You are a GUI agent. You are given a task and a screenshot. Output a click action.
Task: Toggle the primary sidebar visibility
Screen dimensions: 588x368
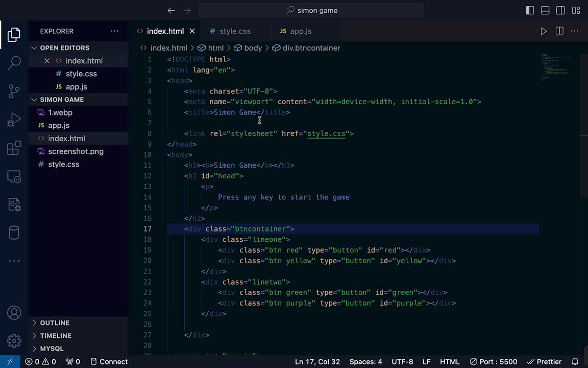[x=530, y=10]
